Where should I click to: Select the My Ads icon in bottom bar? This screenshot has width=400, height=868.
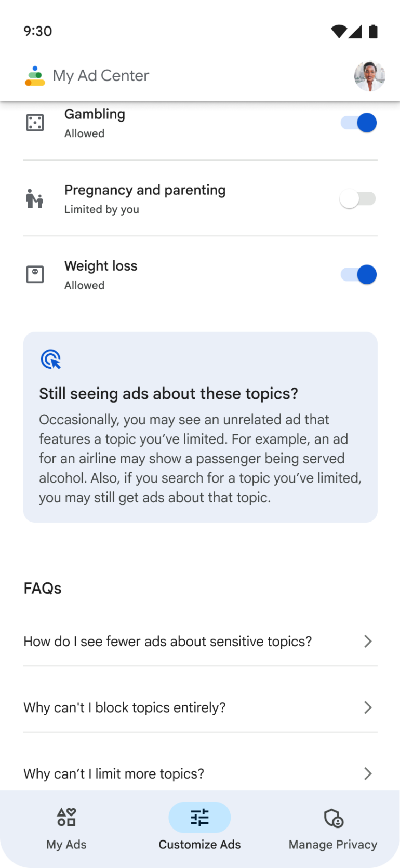click(66, 817)
